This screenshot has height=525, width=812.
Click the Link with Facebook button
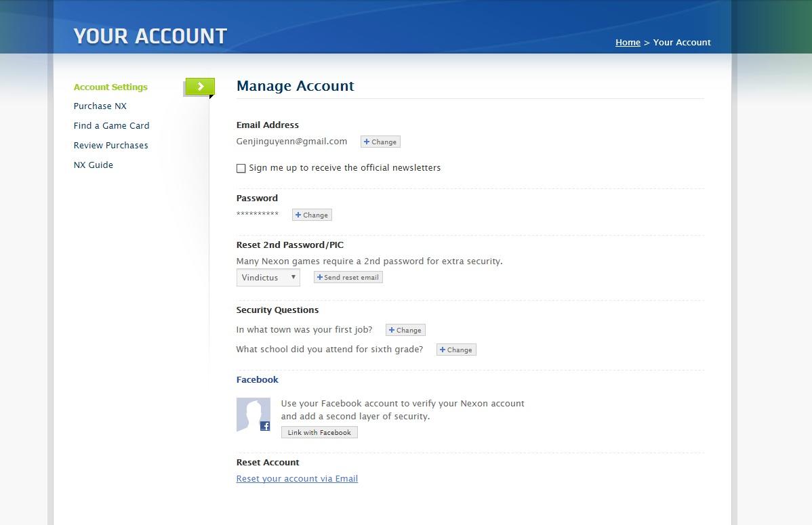point(319,432)
